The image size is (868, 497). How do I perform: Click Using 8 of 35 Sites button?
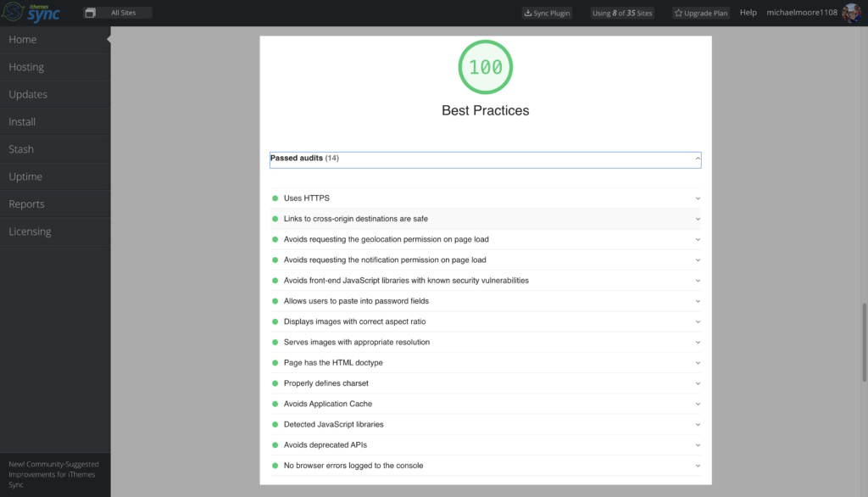(622, 13)
